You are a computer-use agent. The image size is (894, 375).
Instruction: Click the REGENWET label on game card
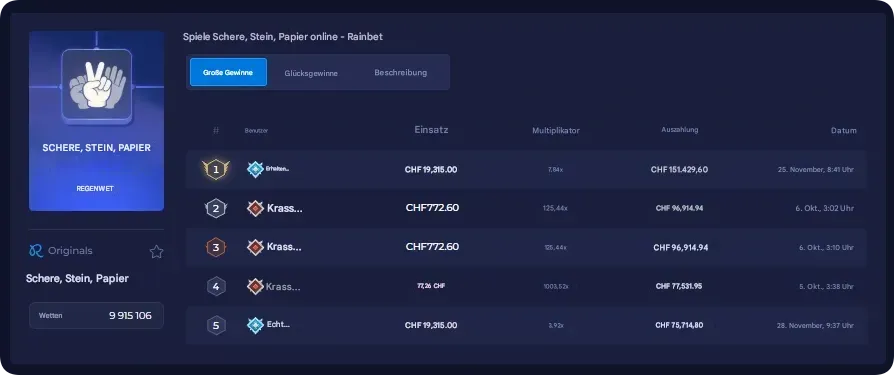pos(95,189)
